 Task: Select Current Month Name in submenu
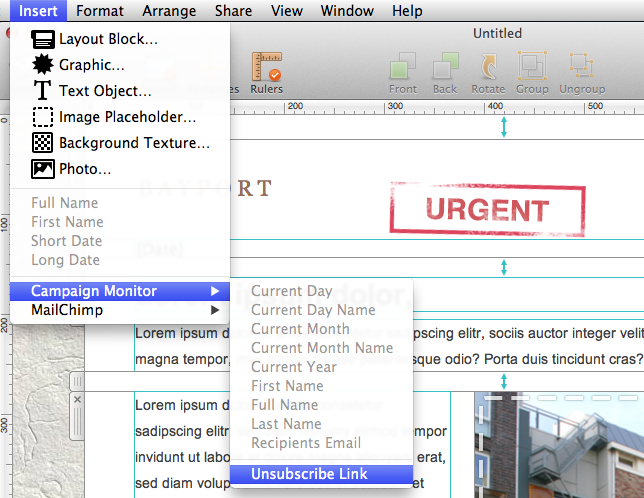click(322, 348)
